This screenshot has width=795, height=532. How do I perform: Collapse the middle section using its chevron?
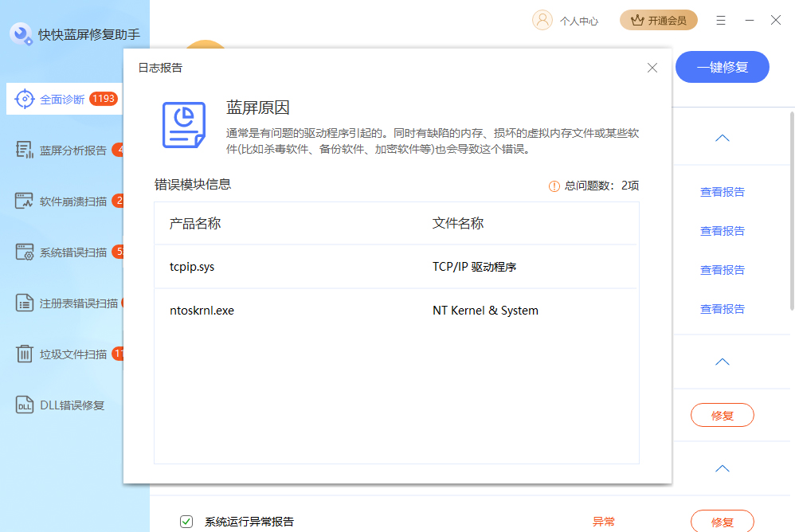coord(722,362)
